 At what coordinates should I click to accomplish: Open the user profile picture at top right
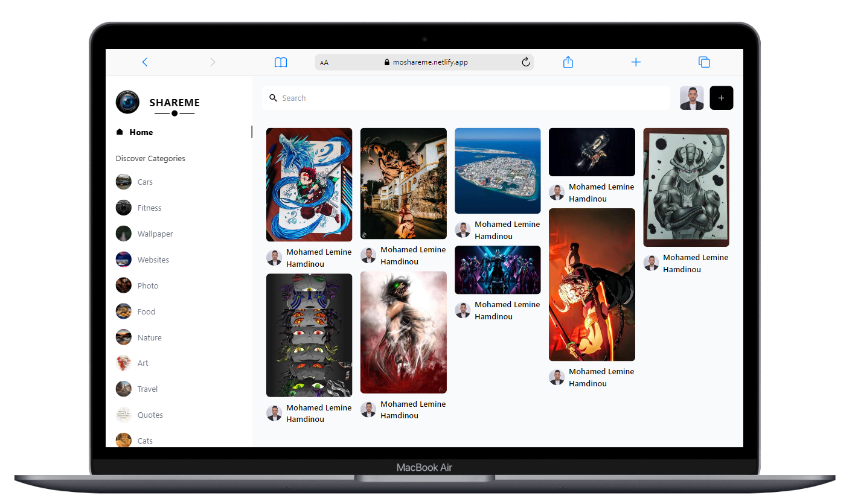click(x=692, y=98)
